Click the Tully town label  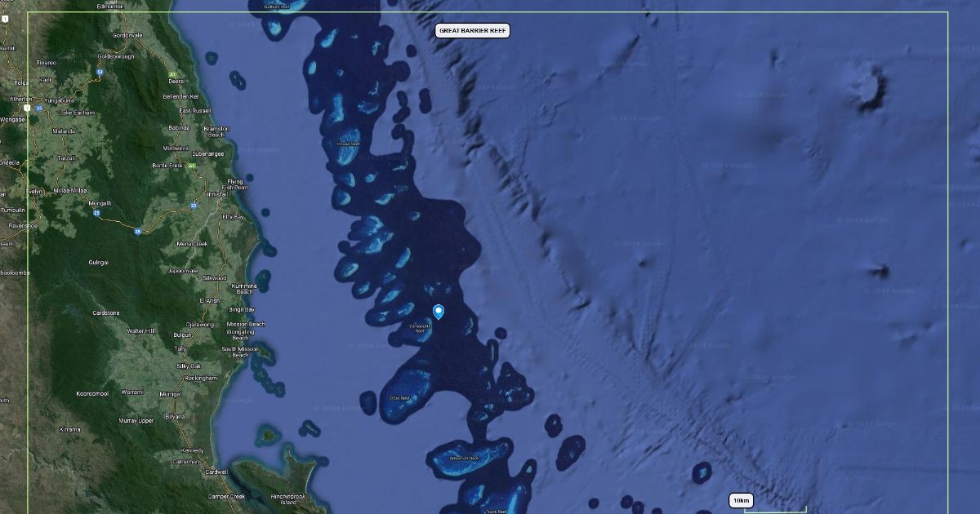coord(180,348)
